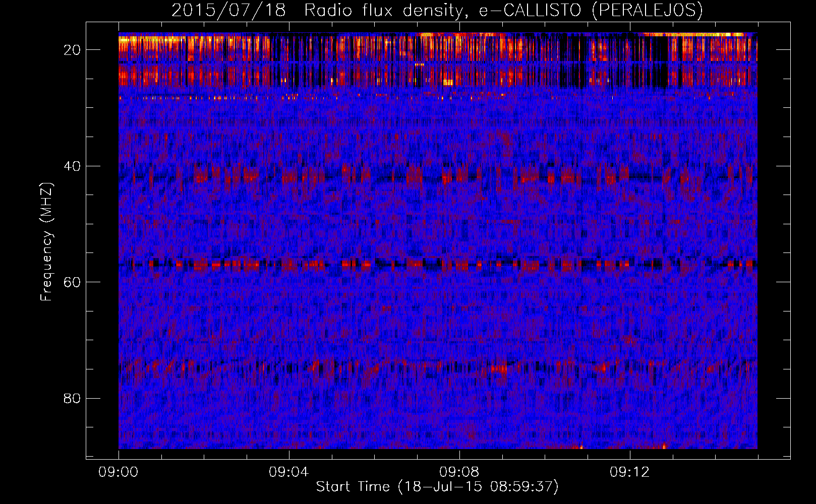Click the radio spectrogram plot area
The image size is (816, 504).
438,241
